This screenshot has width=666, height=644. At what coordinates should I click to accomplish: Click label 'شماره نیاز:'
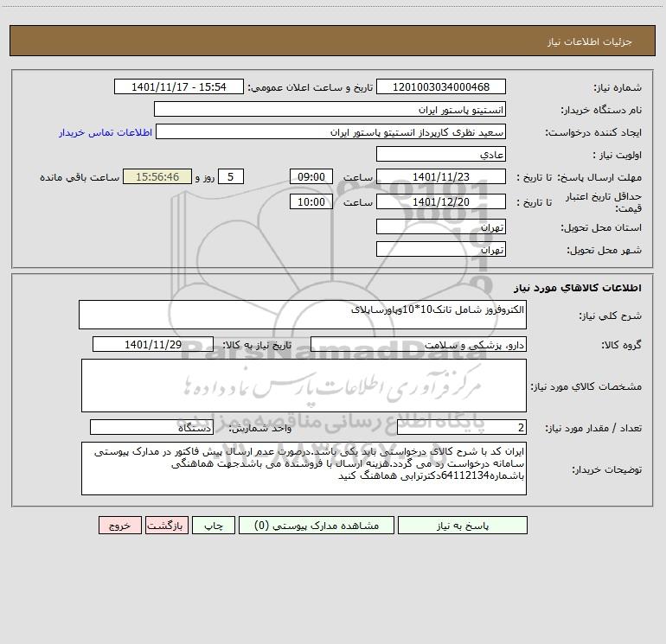click(x=618, y=87)
